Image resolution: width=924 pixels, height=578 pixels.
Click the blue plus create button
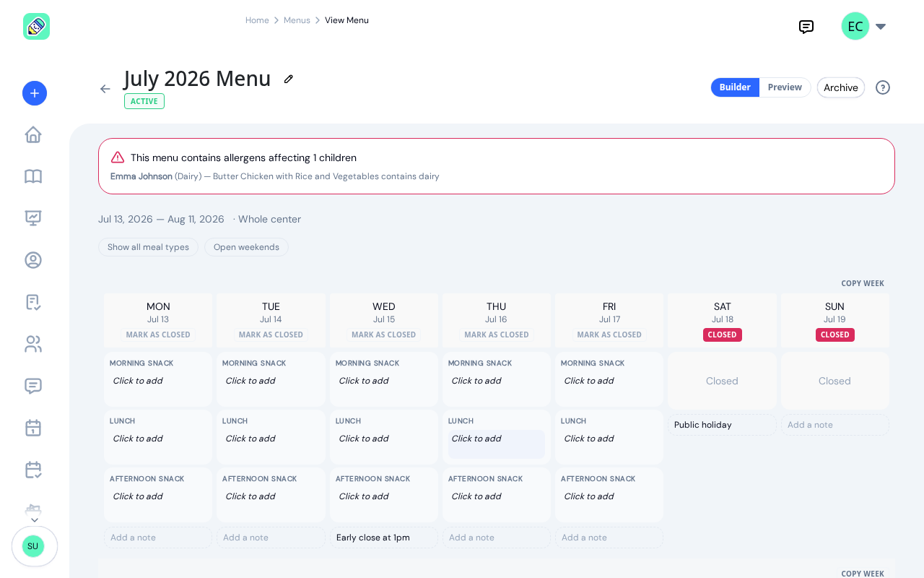(35, 93)
